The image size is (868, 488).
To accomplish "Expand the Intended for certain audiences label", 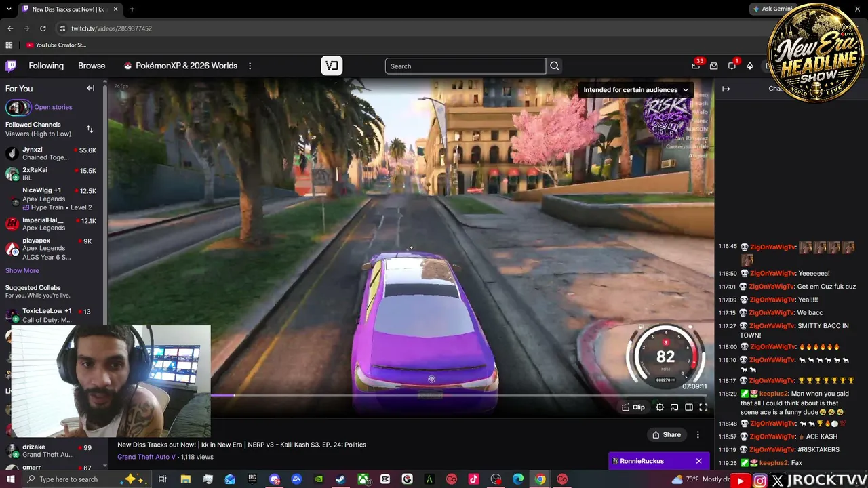I will [636, 89].
